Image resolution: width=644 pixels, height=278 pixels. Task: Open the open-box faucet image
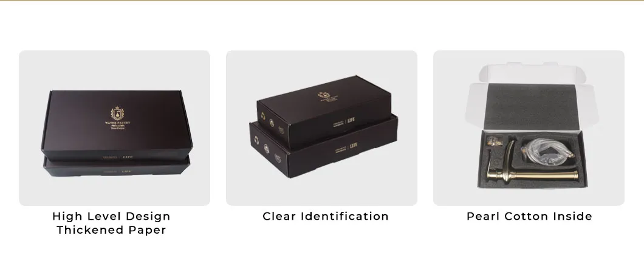coord(529,127)
